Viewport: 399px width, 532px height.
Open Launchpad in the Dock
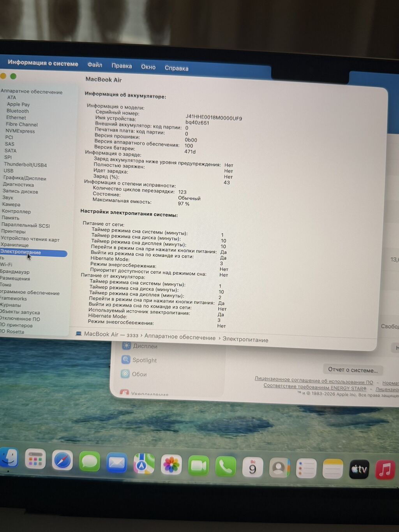point(35,459)
